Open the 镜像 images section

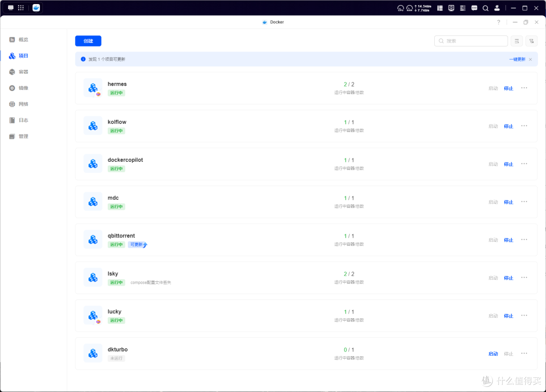pyautogui.click(x=19, y=88)
